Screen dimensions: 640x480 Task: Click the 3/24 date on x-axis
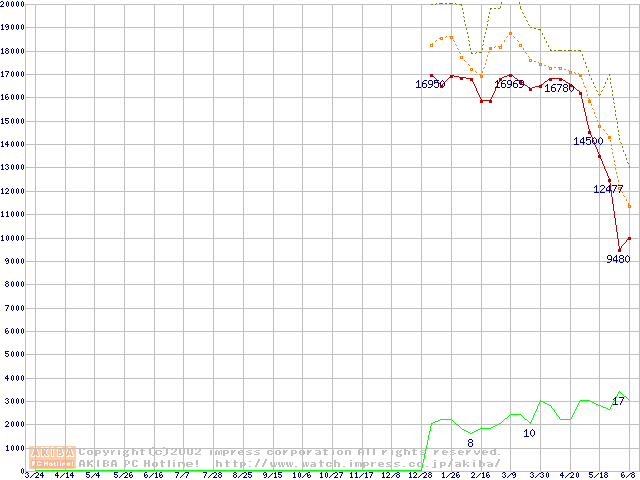coord(33,475)
